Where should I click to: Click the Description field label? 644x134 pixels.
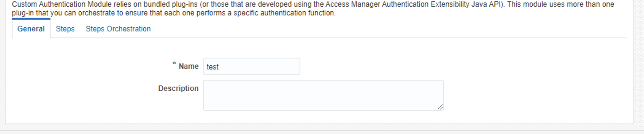click(x=178, y=89)
